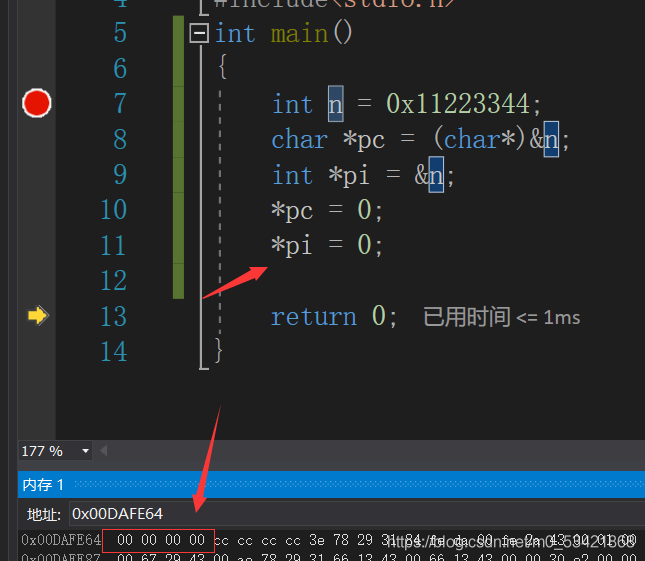This screenshot has height=561, width=645.
Task: Click the yellow current-statement arrow on line 13
Action: [x=38, y=315]
